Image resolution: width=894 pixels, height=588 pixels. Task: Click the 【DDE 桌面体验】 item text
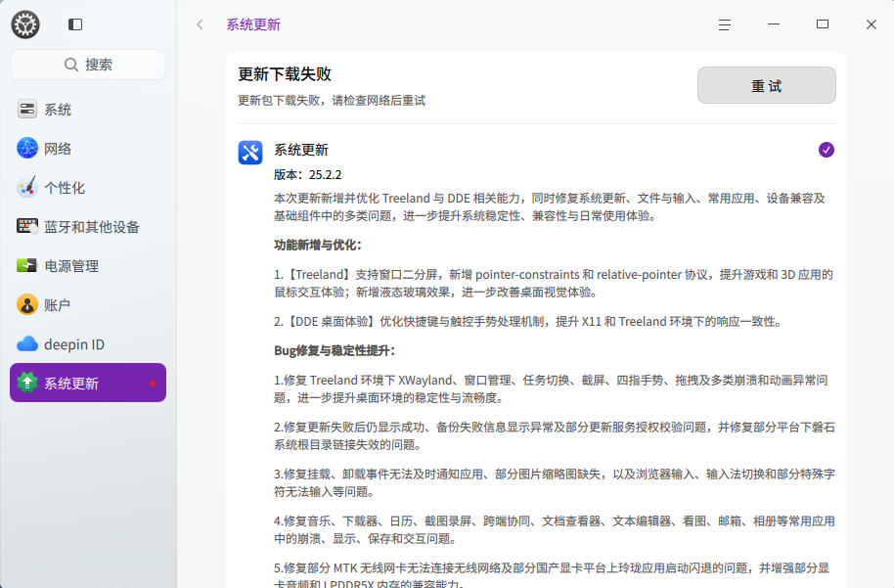pos(528,322)
